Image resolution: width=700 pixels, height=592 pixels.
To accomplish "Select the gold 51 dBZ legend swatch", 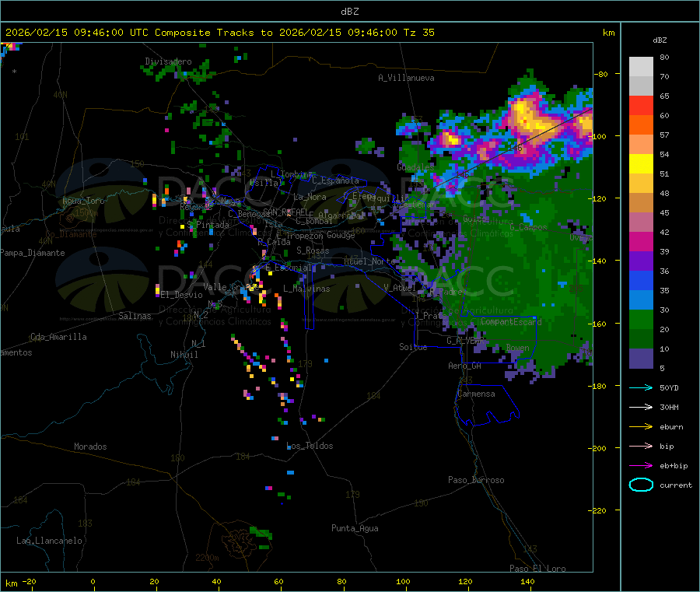I will (641, 184).
